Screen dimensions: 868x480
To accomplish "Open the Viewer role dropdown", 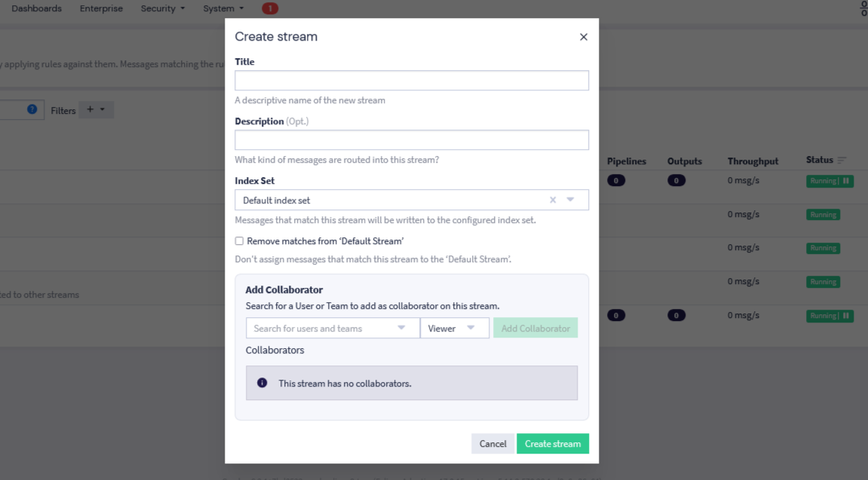I will pyautogui.click(x=454, y=328).
